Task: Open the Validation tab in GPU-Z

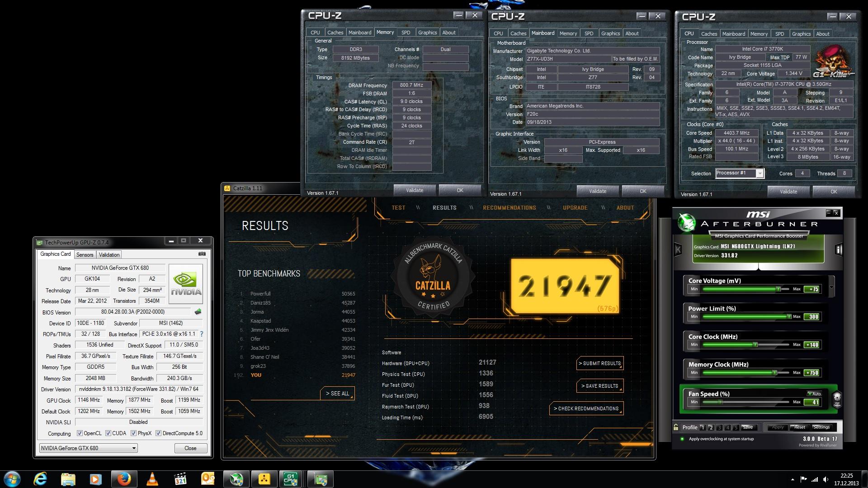Action: pyautogui.click(x=109, y=255)
